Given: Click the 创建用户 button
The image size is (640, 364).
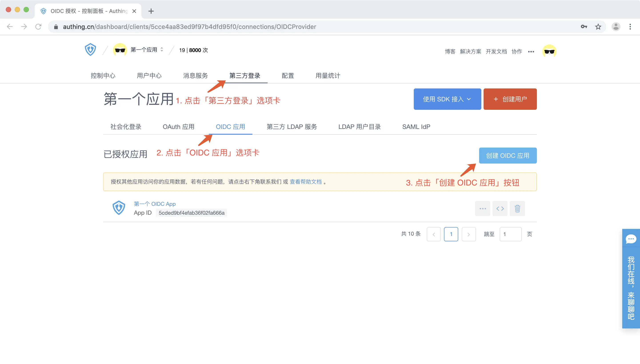Looking at the screenshot, I should coord(510,99).
